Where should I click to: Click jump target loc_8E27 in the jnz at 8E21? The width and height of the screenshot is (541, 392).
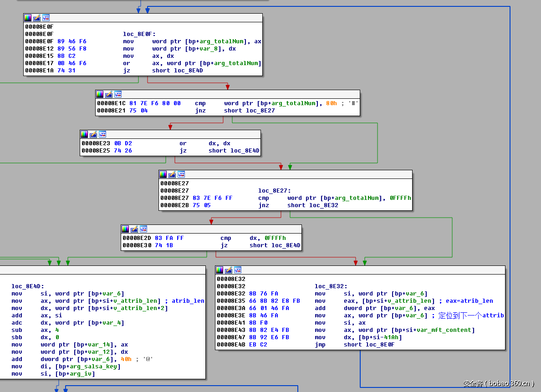260,111
